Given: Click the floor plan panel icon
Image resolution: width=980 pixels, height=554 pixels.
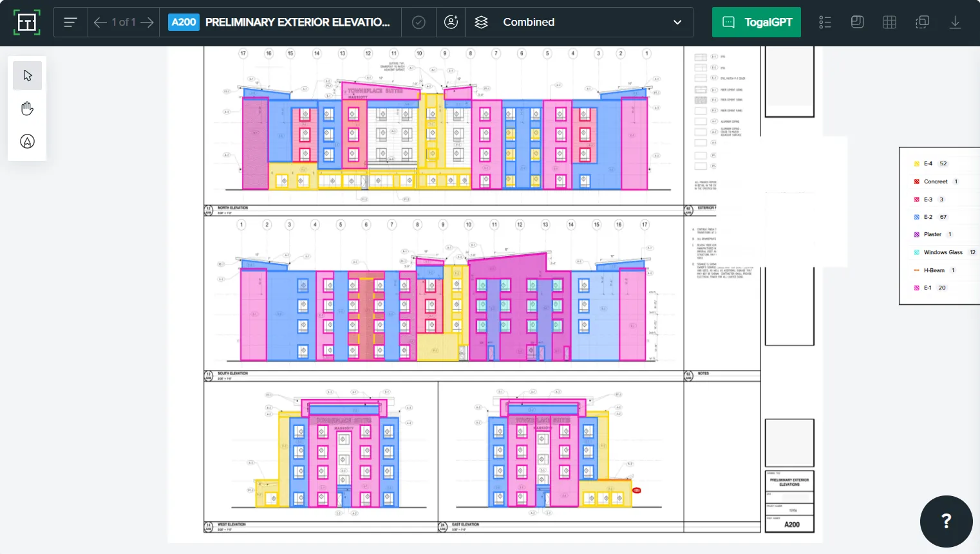Looking at the screenshot, I should coord(857,22).
